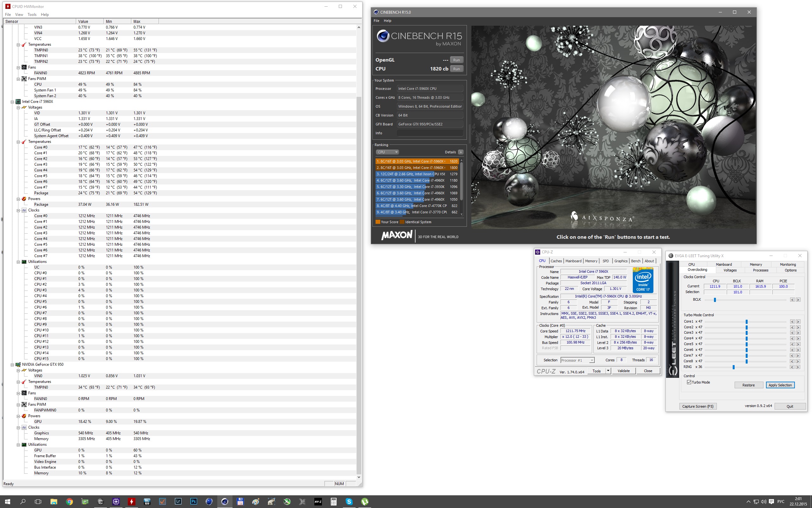The height and width of the screenshot is (508, 812).
Task: Open the CPU ranking dropdown in Cinebench
Action: coord(387,152)
